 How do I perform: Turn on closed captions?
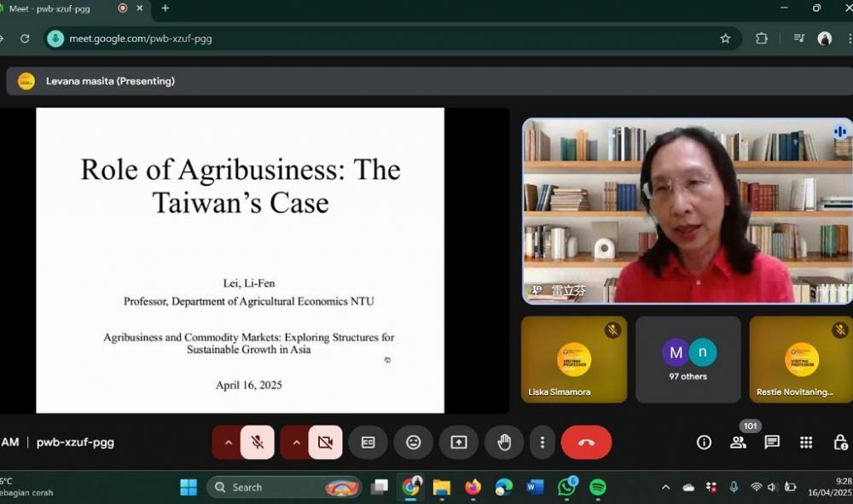tap(368, 442)
